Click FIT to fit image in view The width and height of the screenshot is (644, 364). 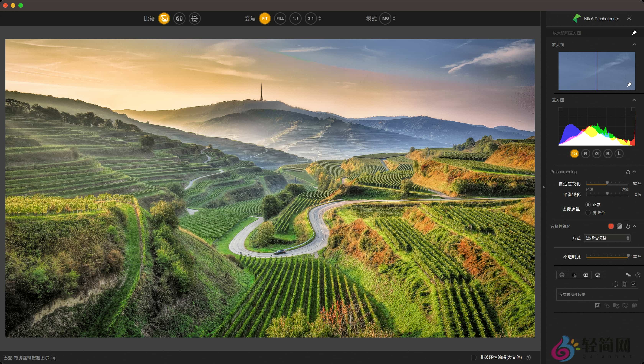click(x=265, y=18)
